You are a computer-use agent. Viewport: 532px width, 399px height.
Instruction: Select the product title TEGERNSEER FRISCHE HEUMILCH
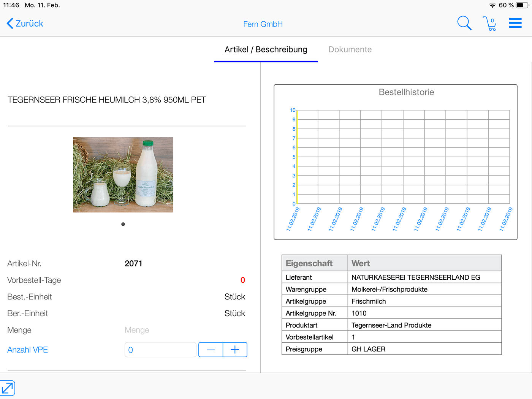pyautogui.click(x=107, y=100)
